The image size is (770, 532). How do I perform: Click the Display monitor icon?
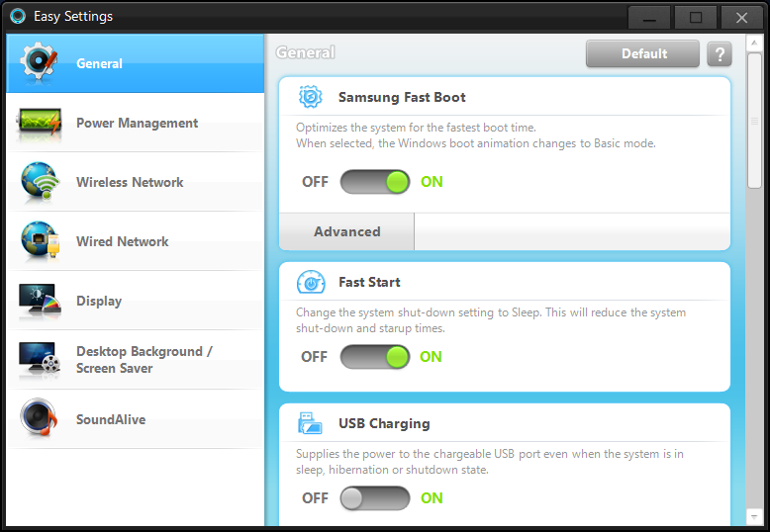(40, 301)
